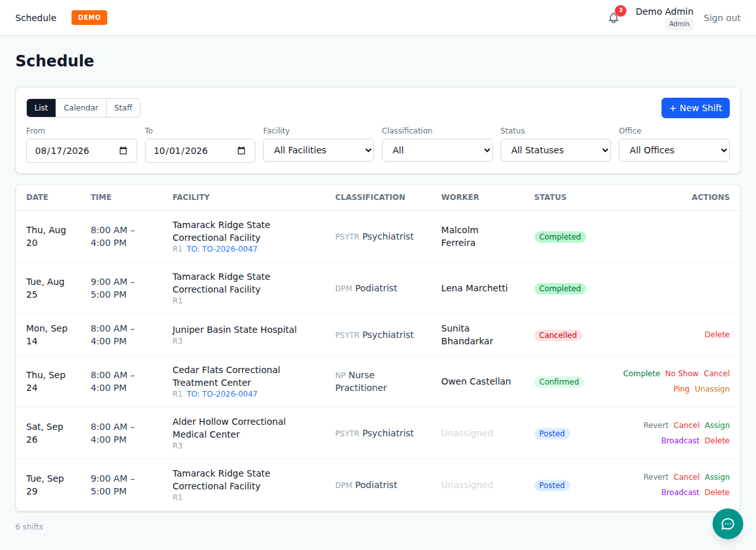This screenshot has height=550, width=756.
Task: Mark Owen Castellan's shift Complete
Action: pos(641,374)
